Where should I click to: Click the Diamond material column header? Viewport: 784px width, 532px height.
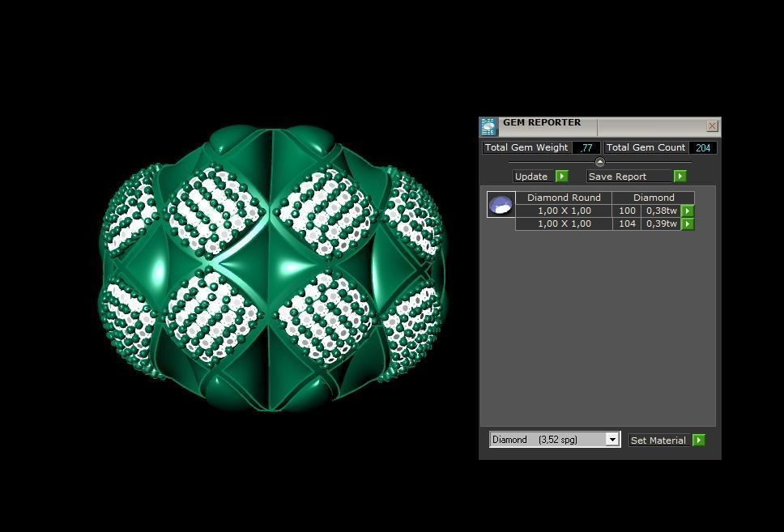654,198
